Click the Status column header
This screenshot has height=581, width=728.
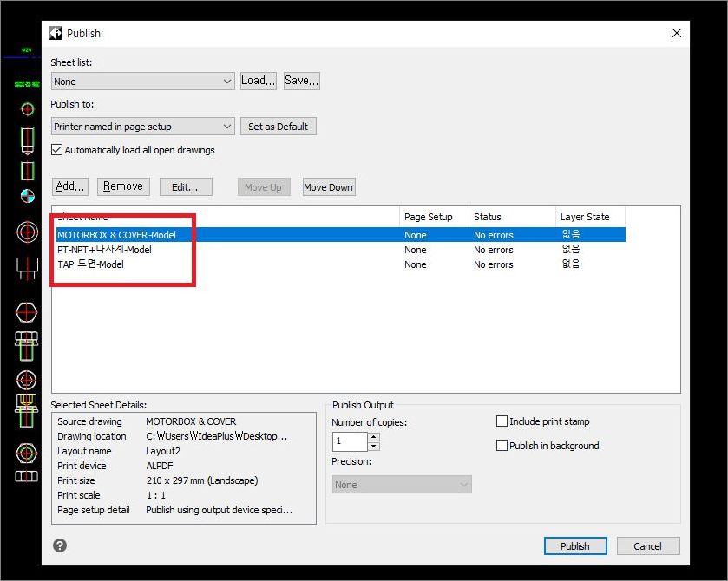512,217
